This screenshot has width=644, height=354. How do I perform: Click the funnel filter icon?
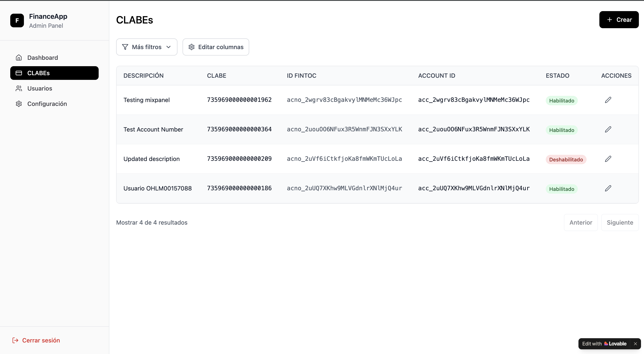coord(125,47)
